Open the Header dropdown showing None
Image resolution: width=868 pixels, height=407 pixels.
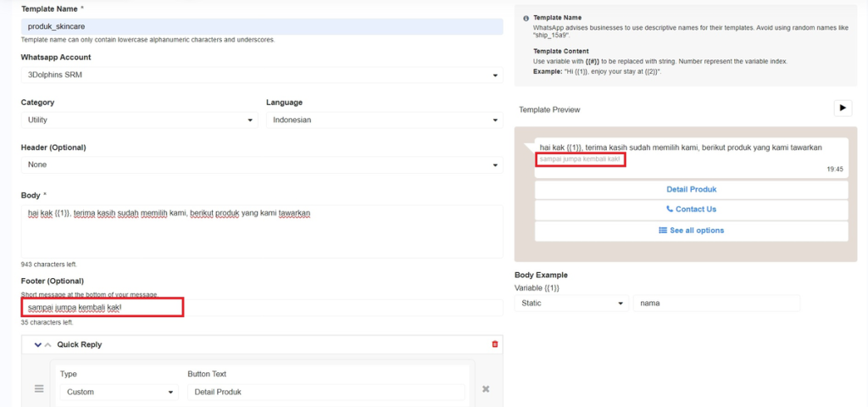click(x=261, y=164)
